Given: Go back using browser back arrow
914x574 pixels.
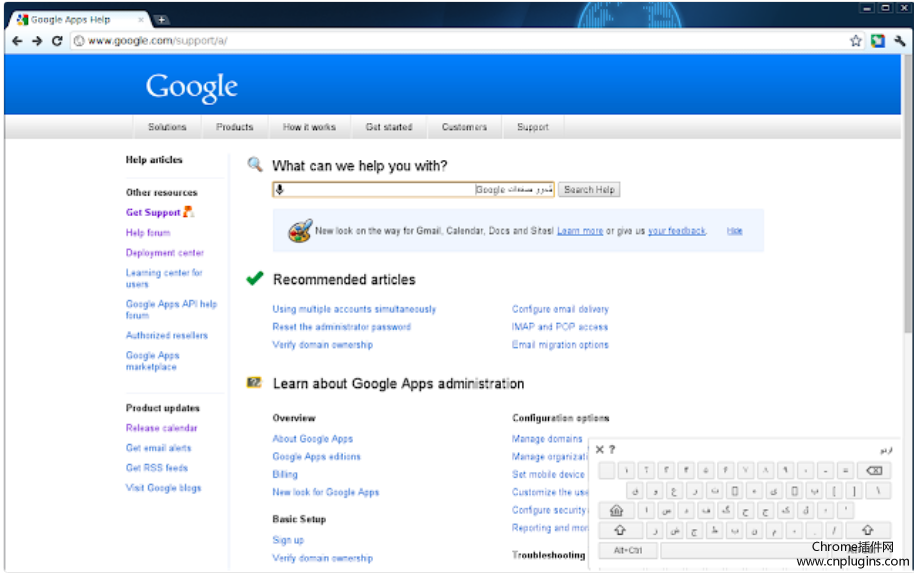Looking at the screenshot, I should [x=17, y=41].
